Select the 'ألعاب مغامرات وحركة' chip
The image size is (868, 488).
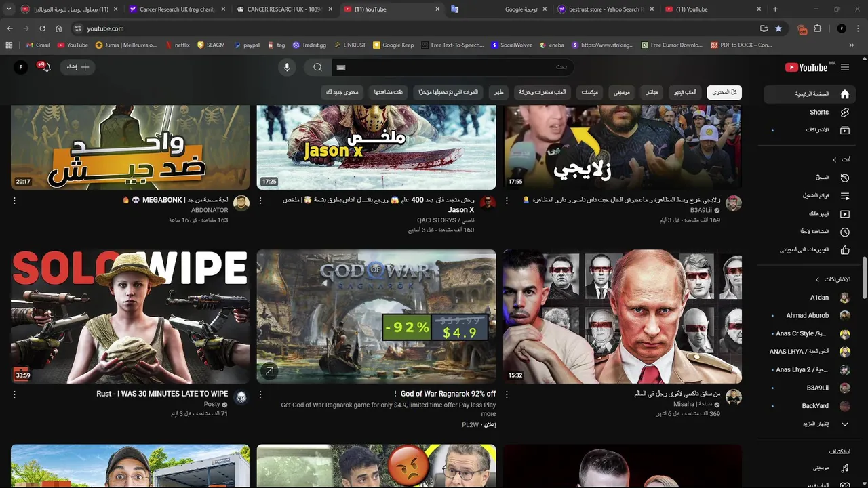[542, 92]
